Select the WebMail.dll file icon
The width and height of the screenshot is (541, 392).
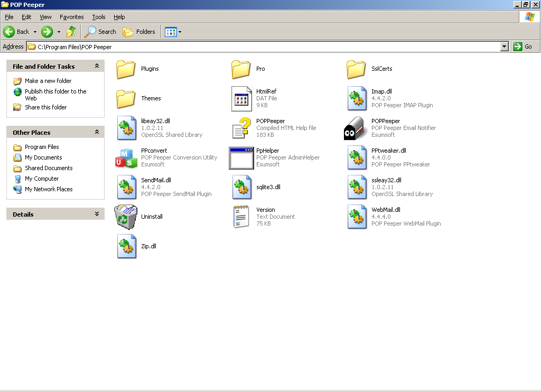coord(357,217)
